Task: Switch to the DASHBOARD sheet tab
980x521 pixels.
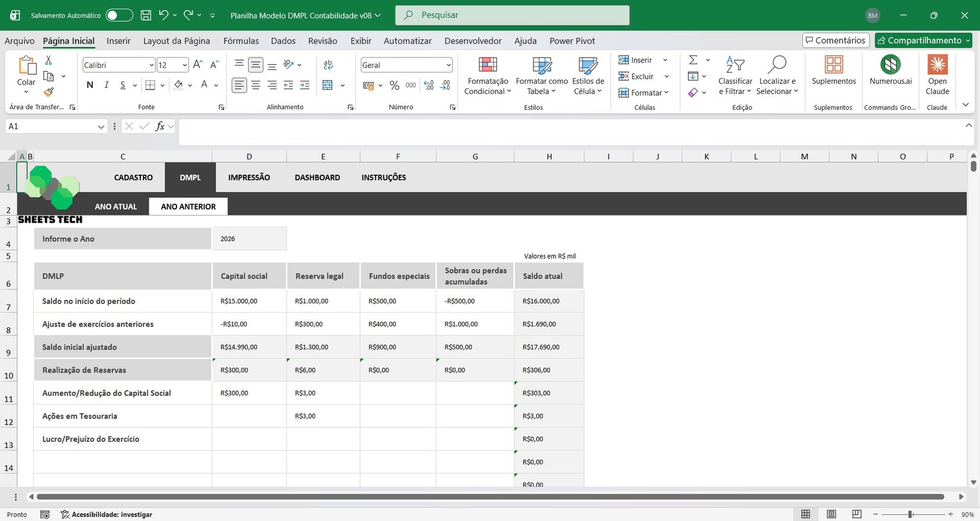Action: tap(317, 178)
